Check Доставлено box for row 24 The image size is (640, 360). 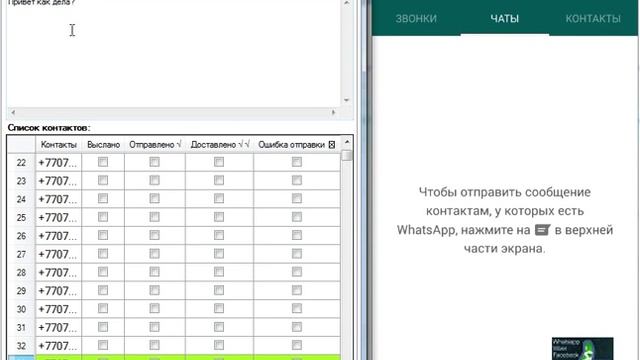(219, 198)
